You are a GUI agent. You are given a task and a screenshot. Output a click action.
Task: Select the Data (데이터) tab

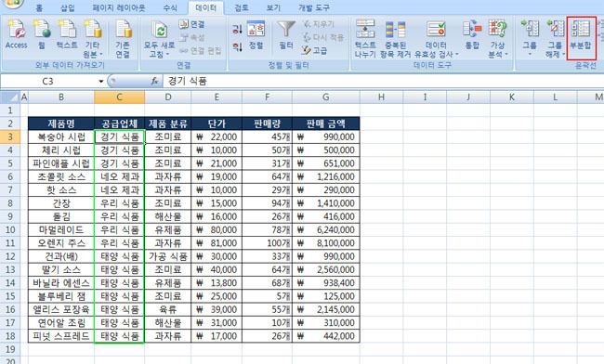pyautogui.click(x=206, y=7)
